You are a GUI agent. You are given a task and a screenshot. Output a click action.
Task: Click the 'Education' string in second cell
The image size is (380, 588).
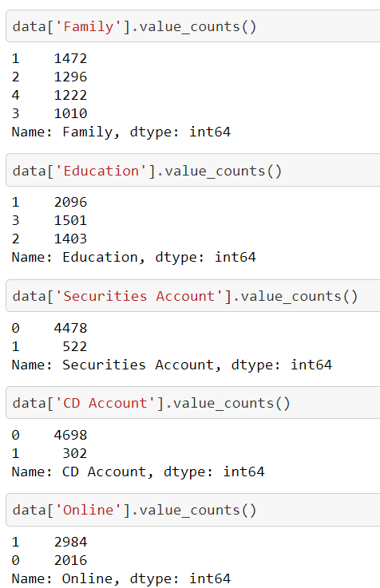[101, 171]
